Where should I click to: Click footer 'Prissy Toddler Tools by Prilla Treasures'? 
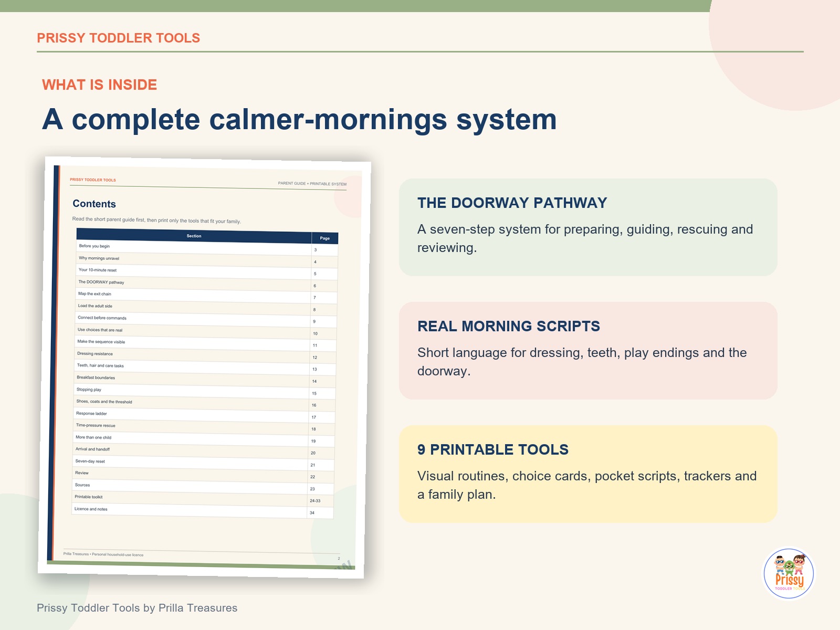click(137, 608)
